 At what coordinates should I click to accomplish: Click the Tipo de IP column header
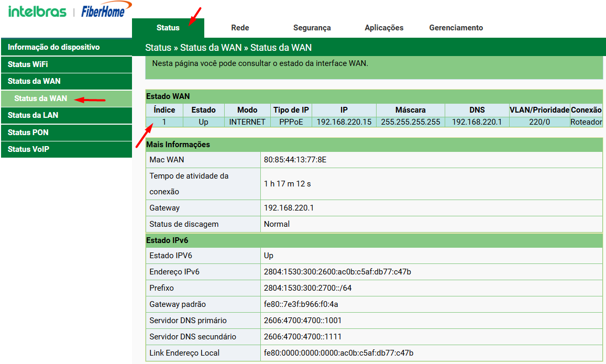click(x=291, y=110)
